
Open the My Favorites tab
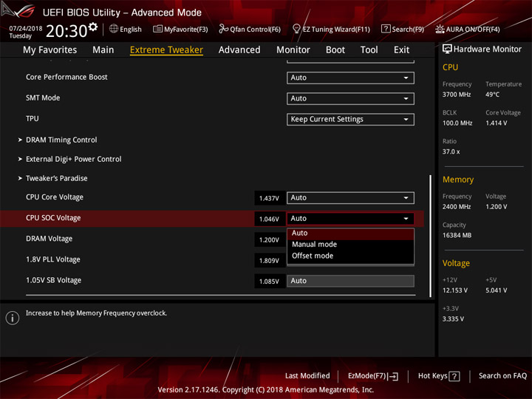(x=50, y=50)
